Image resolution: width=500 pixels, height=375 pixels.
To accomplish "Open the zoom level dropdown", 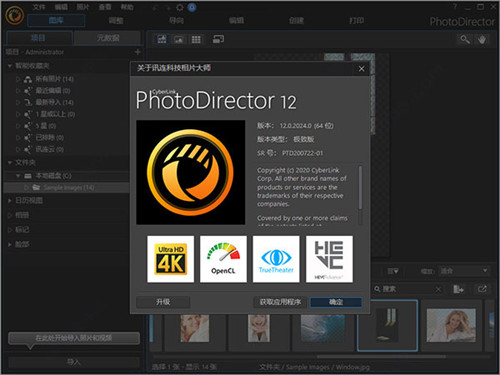I will [x=463, y=271].
